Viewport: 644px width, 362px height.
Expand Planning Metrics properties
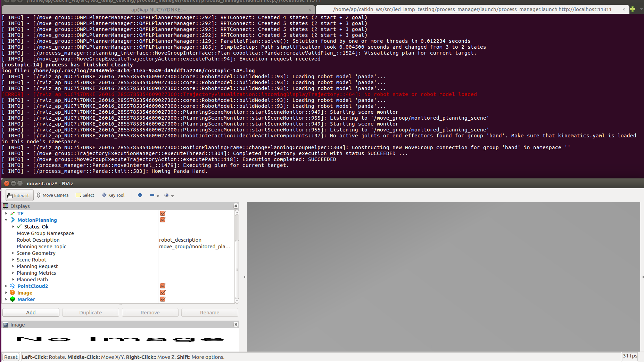click(13, 273)
